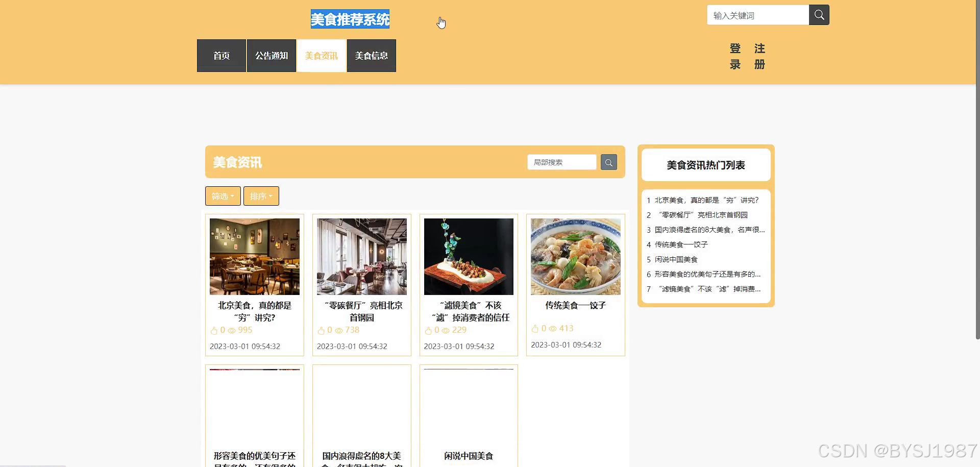This screenshot has height=467, width=980.
Task: Open the 形容美食的优美句子 card title
Action: pos(255,459)
